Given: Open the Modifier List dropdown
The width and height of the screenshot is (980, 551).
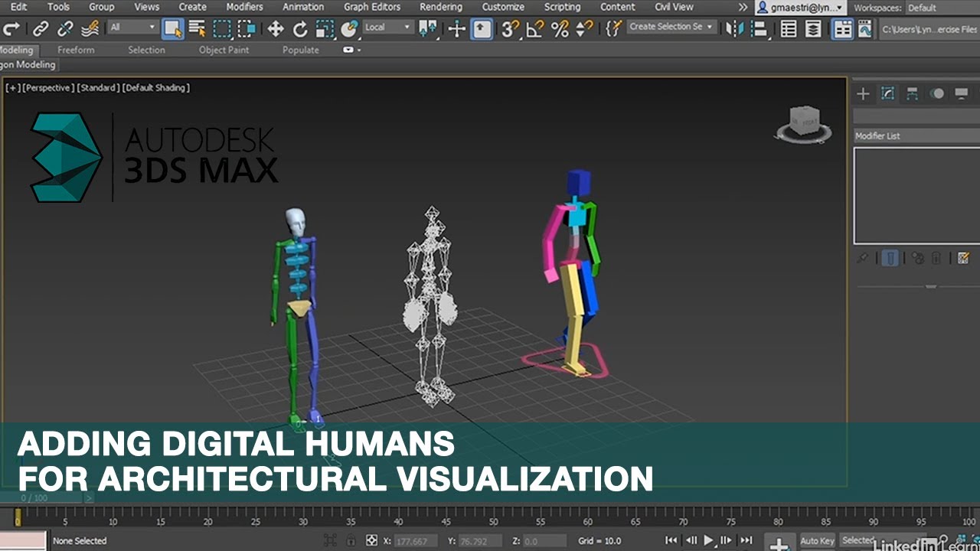Looking at the screenshot, I should (916, 135).
